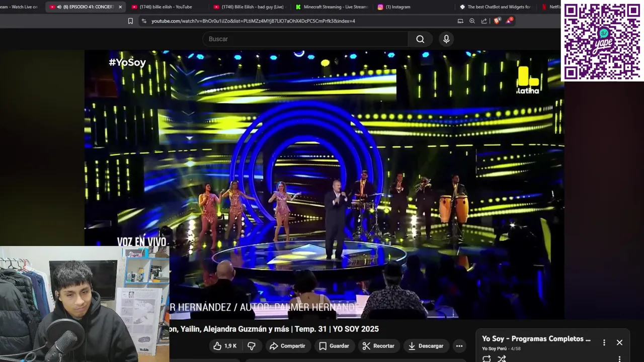Switch to Minecraft Streaming tab
Viewport: 644px width, 362px height.
[332, 7]
